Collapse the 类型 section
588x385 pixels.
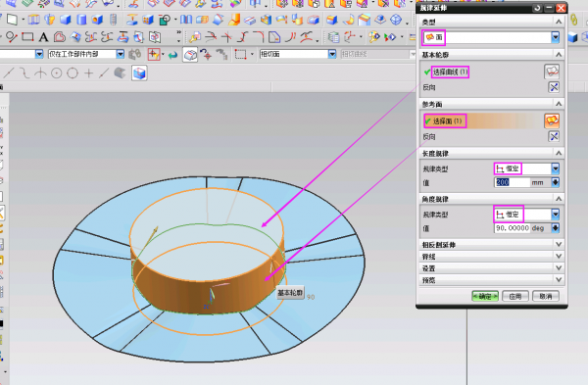(559, 22)
